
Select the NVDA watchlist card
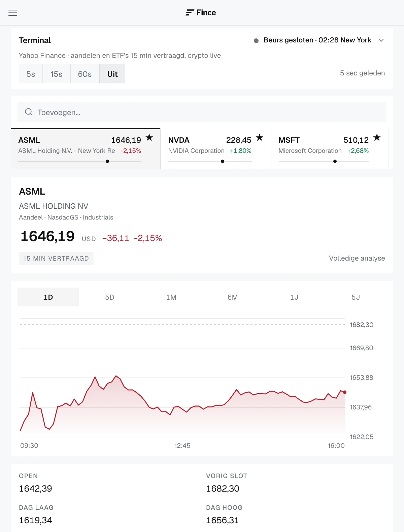click(x=216, y=148)
